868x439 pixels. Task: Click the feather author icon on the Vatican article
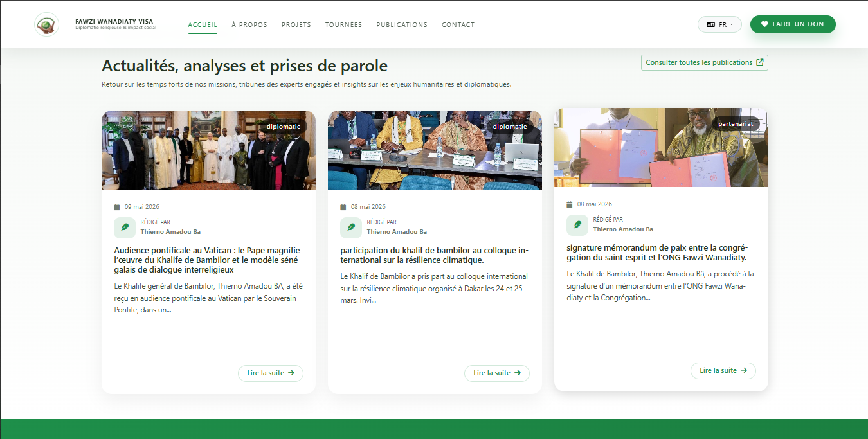coord(125,227)
